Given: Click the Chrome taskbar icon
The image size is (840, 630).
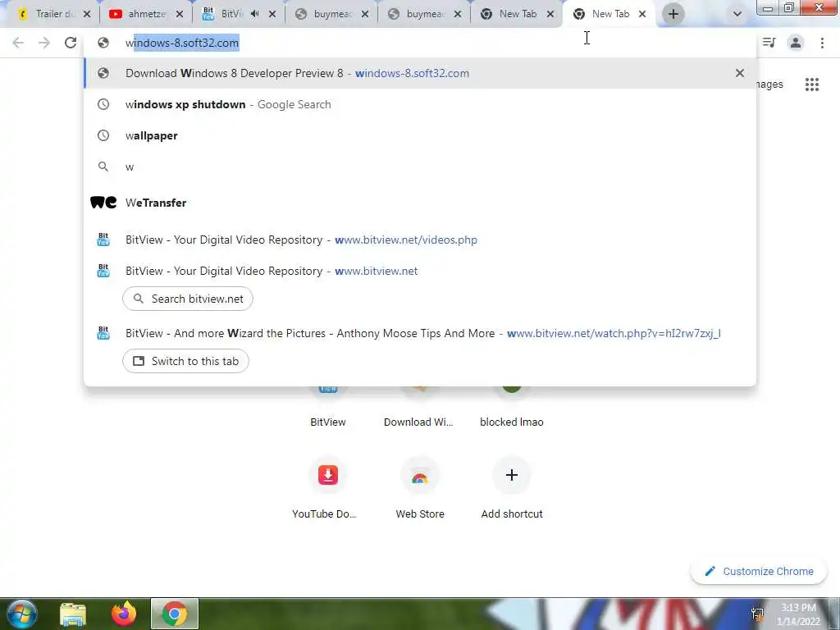Looking at the screenshot, I should (174, 614).
